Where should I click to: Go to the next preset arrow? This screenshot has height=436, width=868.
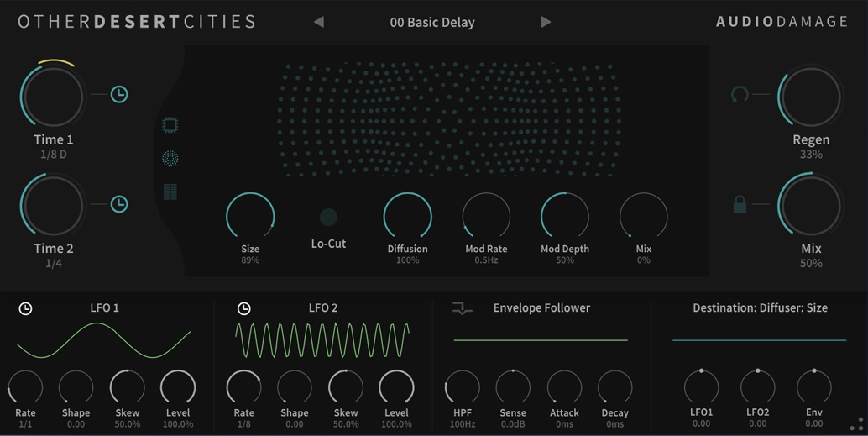[546, 22]
